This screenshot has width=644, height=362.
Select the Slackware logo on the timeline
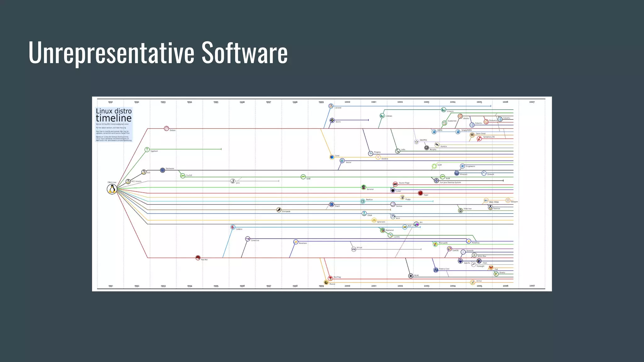click(x=162, y=170)
